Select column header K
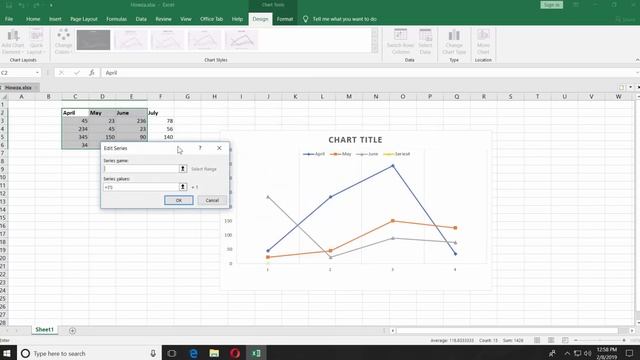640x360 pixels. coord(295,97)
